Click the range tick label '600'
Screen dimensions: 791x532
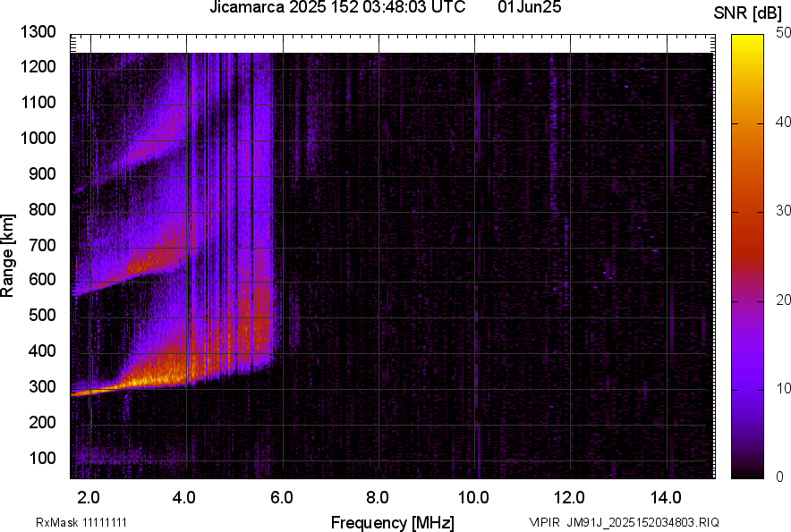pyautogui.click(x=42, y=279)
